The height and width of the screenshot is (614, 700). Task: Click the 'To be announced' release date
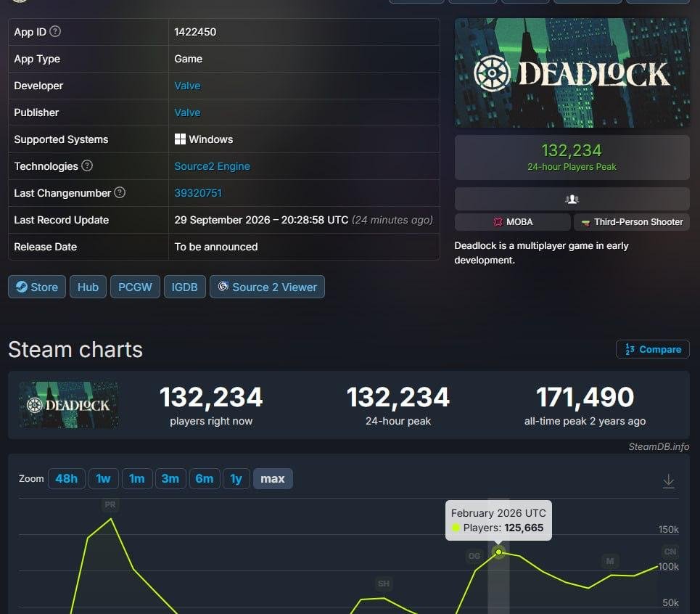coord(216,247)
